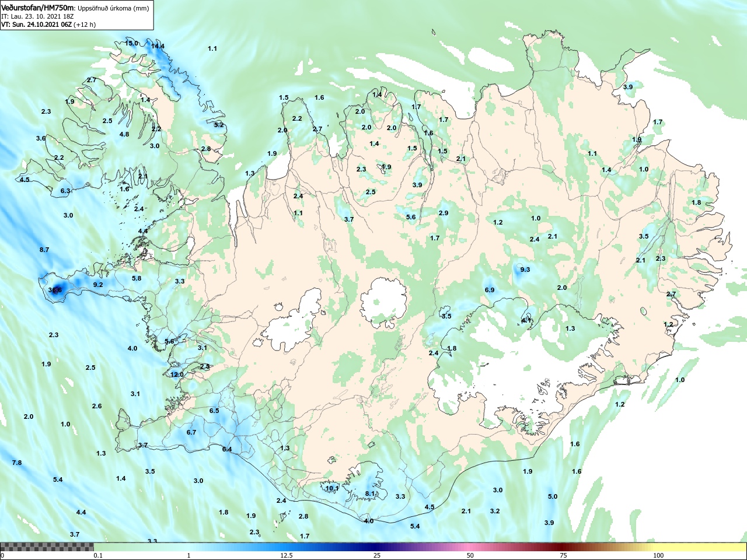Click the 'VT: Sun. 24.10.2021 06Z' line

[36, 24]
